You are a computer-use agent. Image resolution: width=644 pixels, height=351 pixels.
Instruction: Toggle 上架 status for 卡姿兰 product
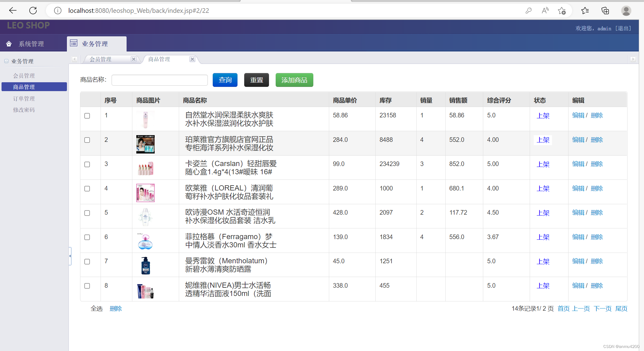pos(543,164)
